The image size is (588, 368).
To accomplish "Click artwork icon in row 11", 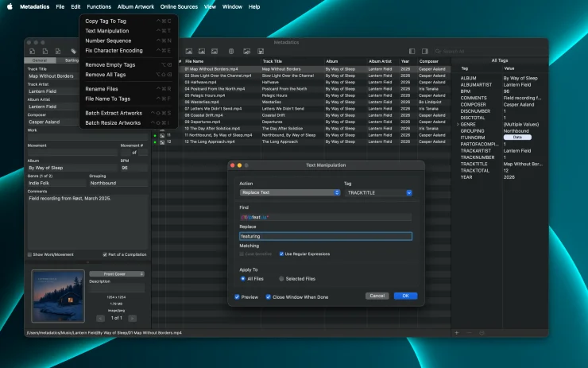I will click(x=162, y=136).
